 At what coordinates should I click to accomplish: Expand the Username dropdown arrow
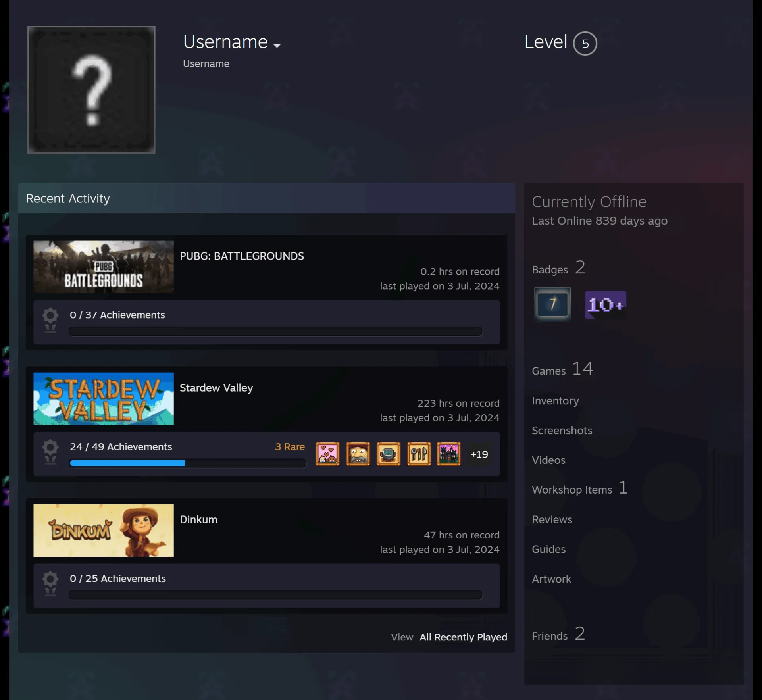277,46
